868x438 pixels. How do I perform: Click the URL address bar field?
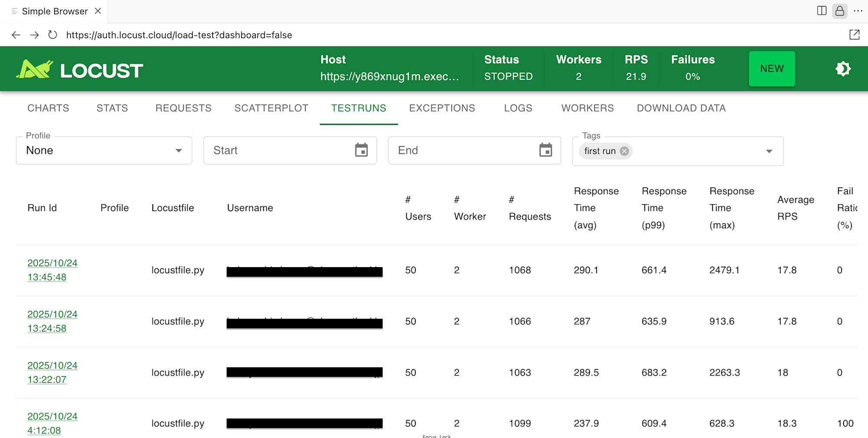pyautogui.click(x=304, y=35)
